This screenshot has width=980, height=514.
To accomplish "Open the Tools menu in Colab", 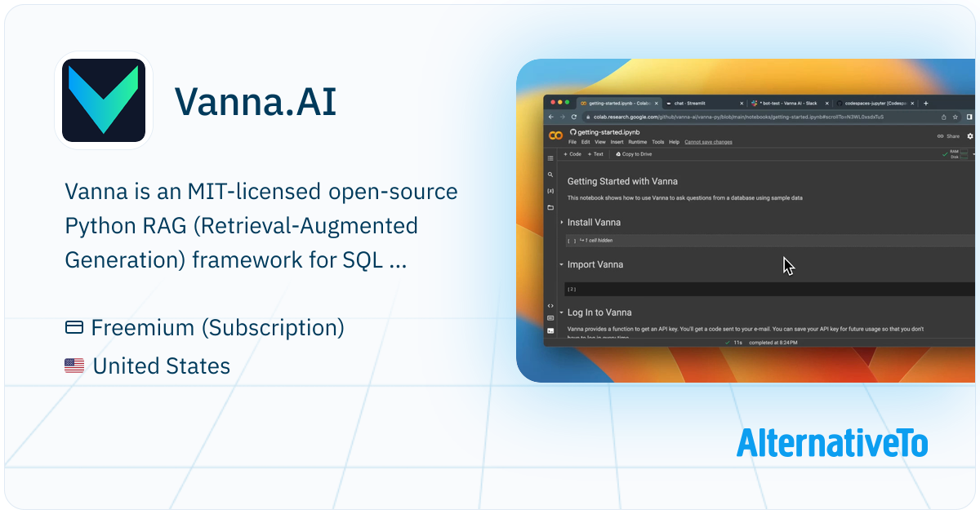I will coord(658,142).
